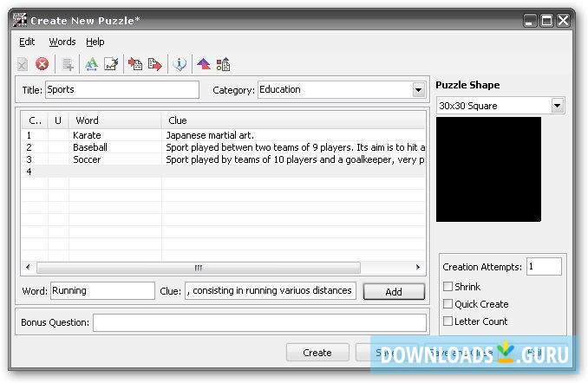Click the horizontal scrollbar thumb in the word list
Screen dimensions: 588x383
click(199, 268)
